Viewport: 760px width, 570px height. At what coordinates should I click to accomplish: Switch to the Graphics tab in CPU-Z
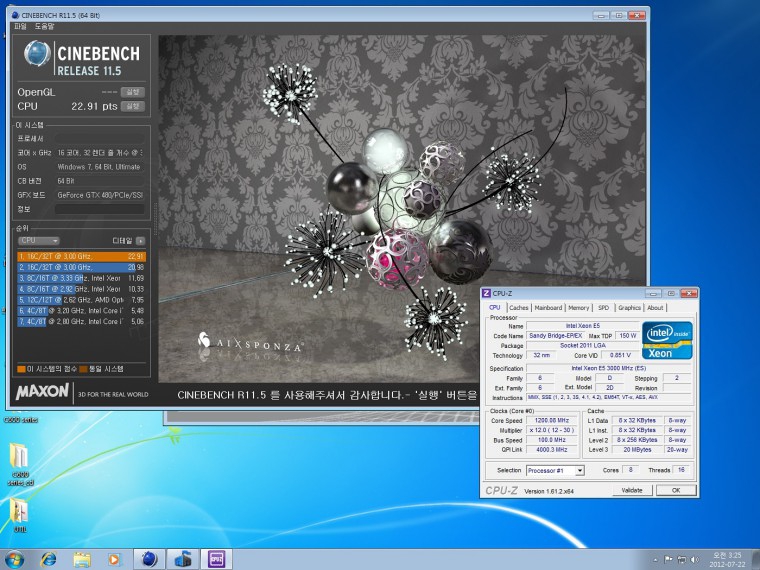point(629,308)
